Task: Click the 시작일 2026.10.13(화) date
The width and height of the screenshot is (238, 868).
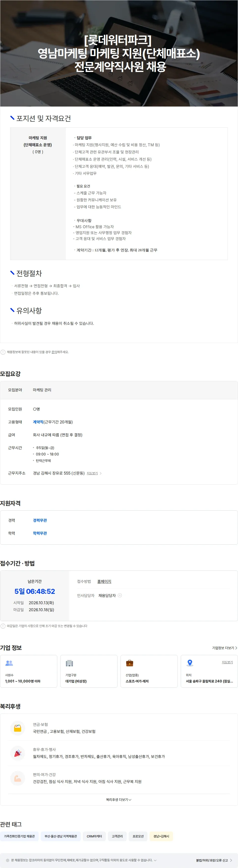Action: coord(41,603)
